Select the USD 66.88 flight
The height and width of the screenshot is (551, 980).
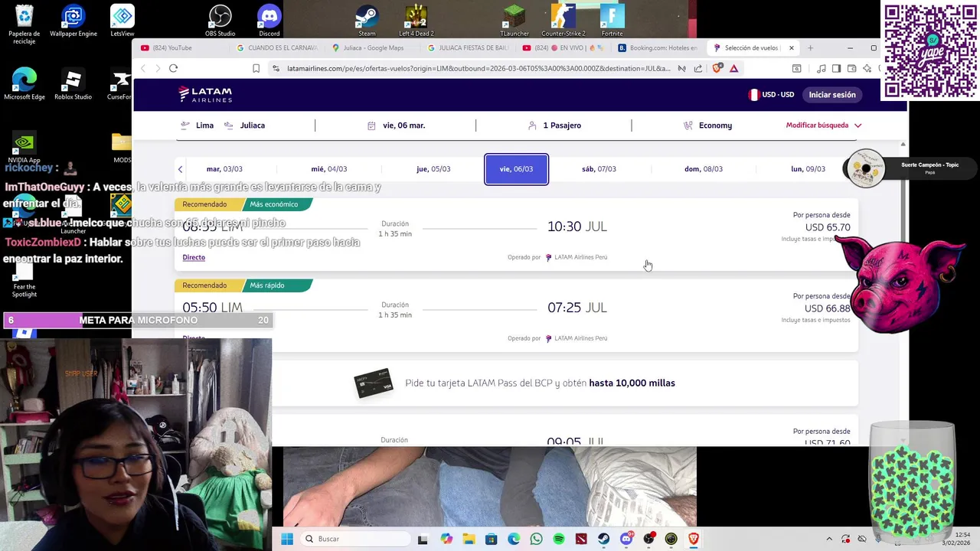pyautogui.click(x=516, y=315)
